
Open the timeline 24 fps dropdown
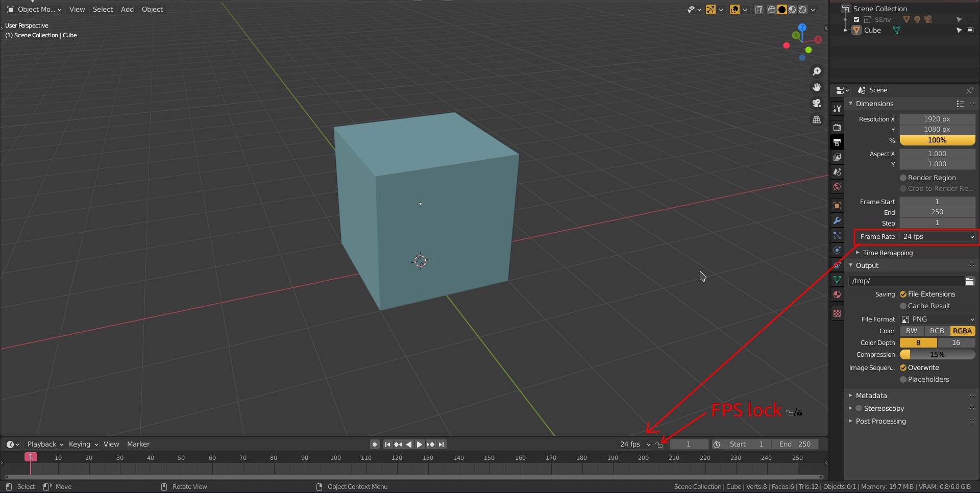(634, 445)
